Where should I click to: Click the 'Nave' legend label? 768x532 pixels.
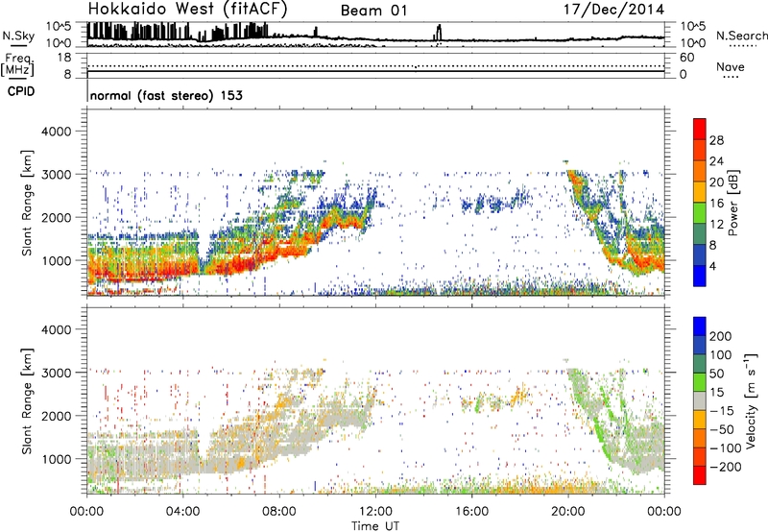[731, 66]
